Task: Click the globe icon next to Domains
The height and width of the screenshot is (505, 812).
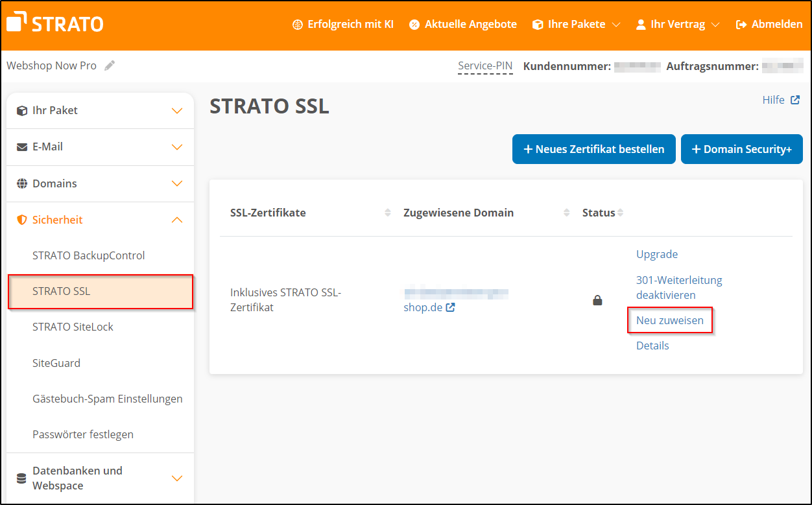Action: [23, 183]
